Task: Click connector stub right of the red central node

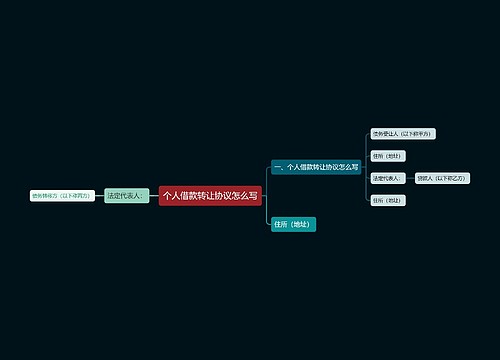Action: click(x=264, y=196)
